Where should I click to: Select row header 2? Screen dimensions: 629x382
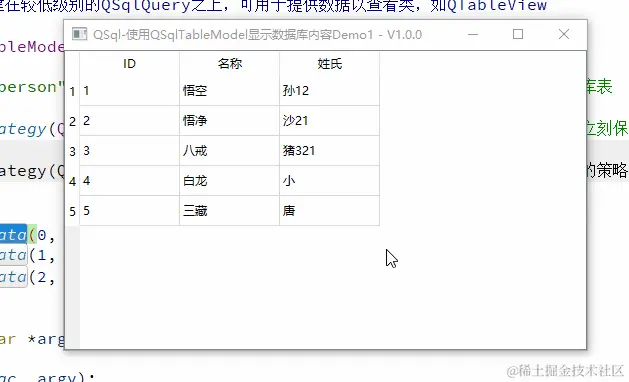coord(72,121)
